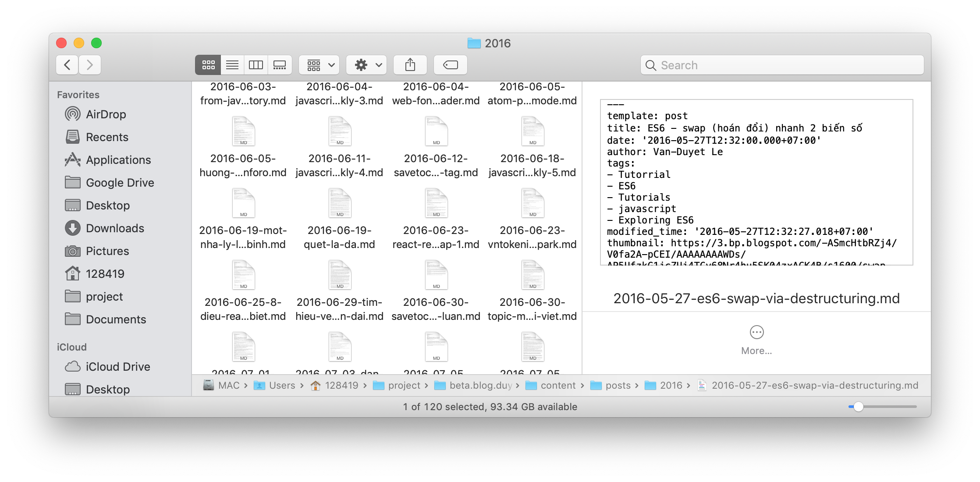This screenshot has width=980, height=482.
Task: Open the posts folder in path bar
Action: [618, 386]
